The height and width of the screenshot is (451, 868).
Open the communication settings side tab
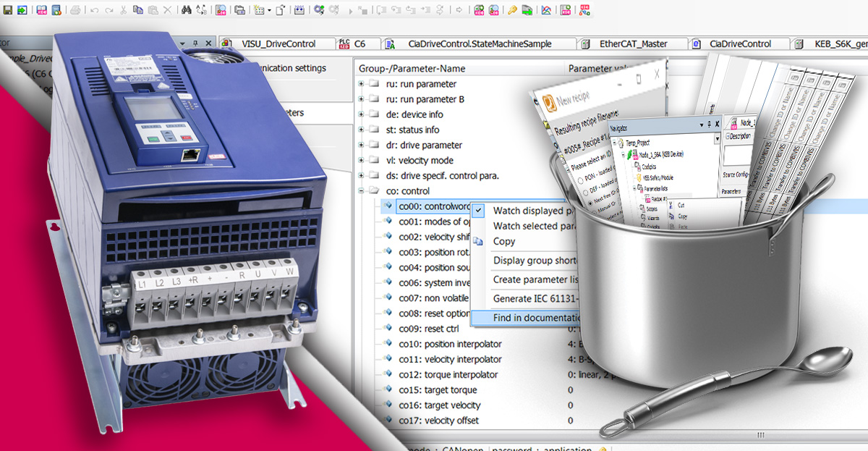pyautogui.click(x=293, y=68)
